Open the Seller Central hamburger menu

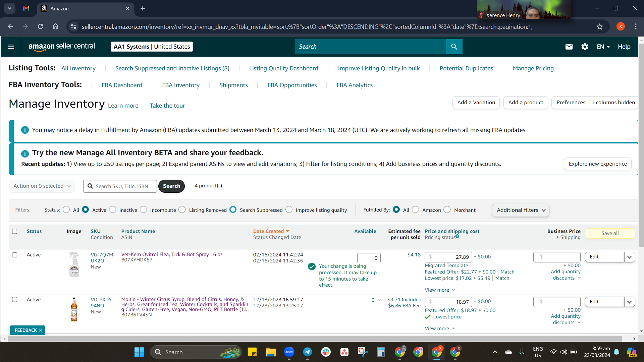[11, 47]
